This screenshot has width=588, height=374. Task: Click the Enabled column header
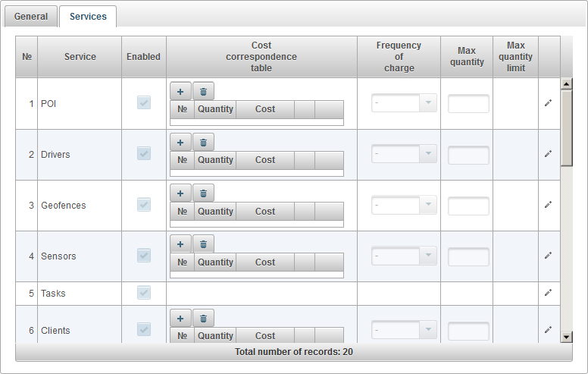coord(143,57)
